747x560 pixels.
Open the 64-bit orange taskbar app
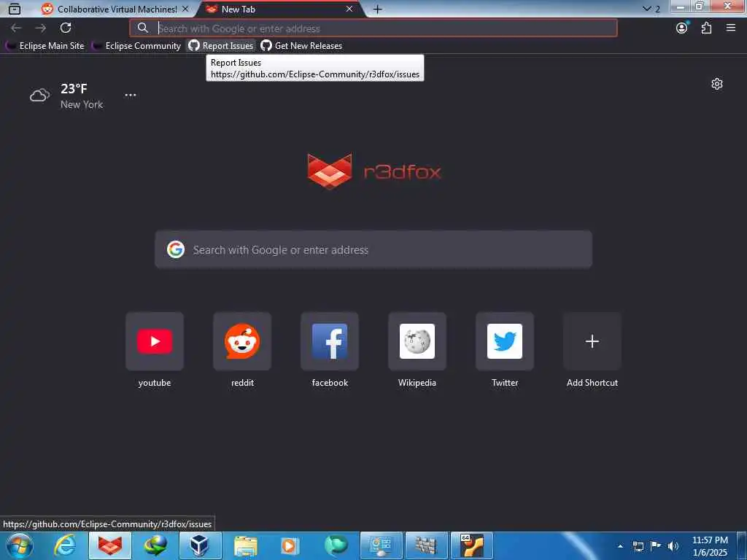tap(472, 545)
